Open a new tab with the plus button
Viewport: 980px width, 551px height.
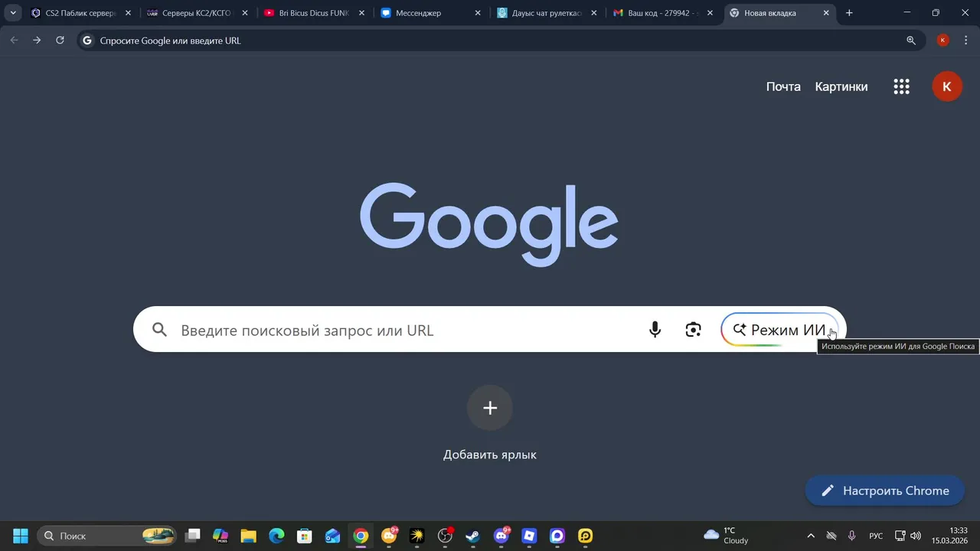click(x=849, y=13)
